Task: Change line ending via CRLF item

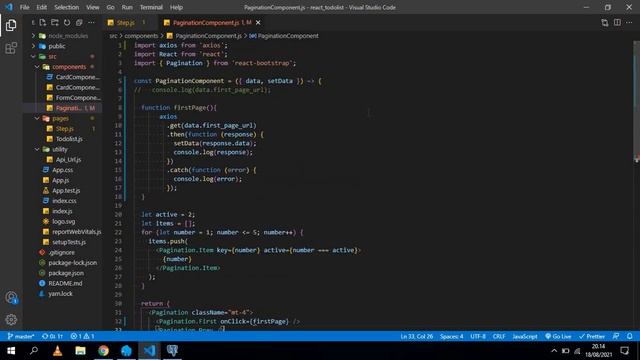Action: (x=499, y=336)
